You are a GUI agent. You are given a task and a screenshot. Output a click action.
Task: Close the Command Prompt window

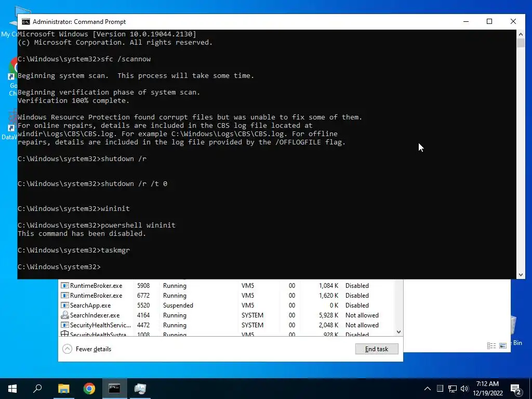[513, 21]
